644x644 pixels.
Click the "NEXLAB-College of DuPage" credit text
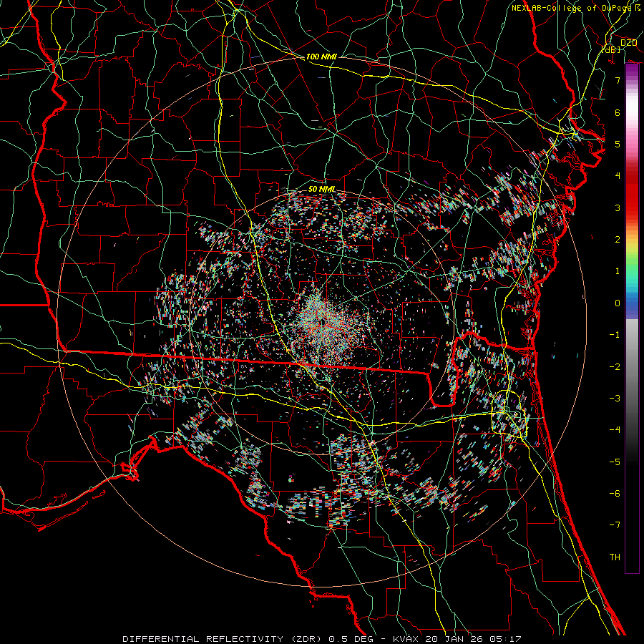[x=571, y=8]
